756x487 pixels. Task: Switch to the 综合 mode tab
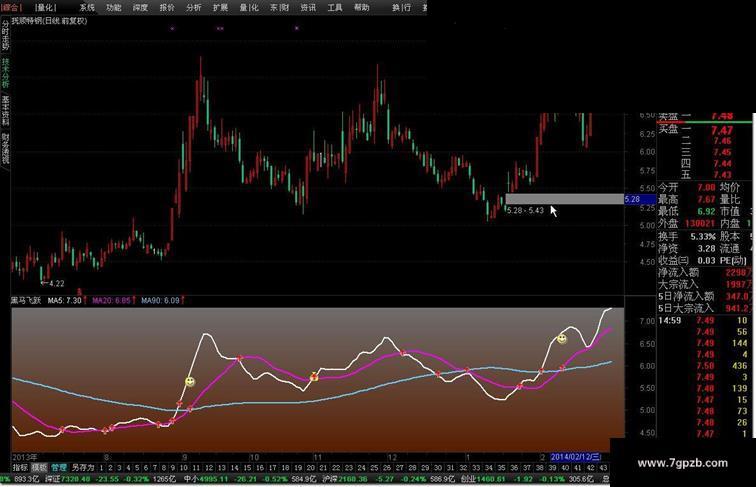pyautogui.click(x=12, y=7)
